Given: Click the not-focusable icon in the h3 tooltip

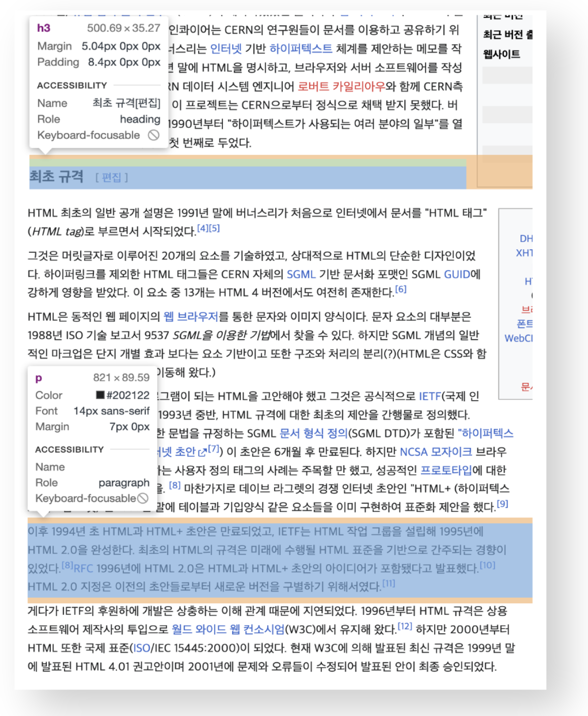Looking at the screenshot, I should click(x=153, y=135).
